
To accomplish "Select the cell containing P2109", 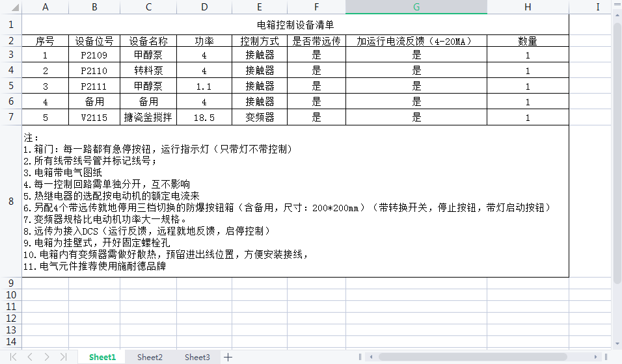I will 94,55.
